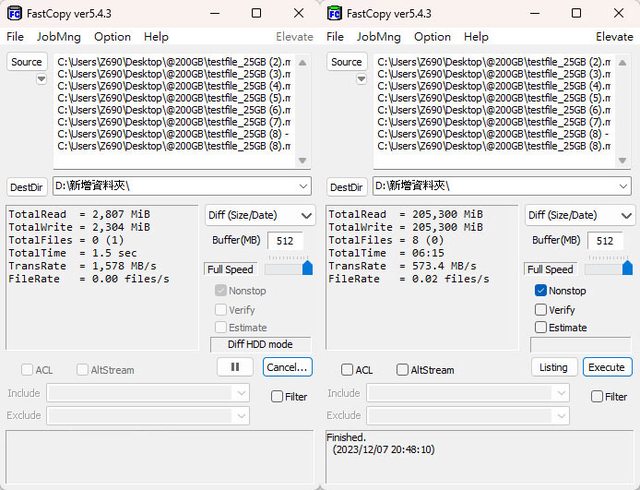Screen dimensions: 640x490
Task: Click FastCopy app icon in right title bar
Action: 334,13
